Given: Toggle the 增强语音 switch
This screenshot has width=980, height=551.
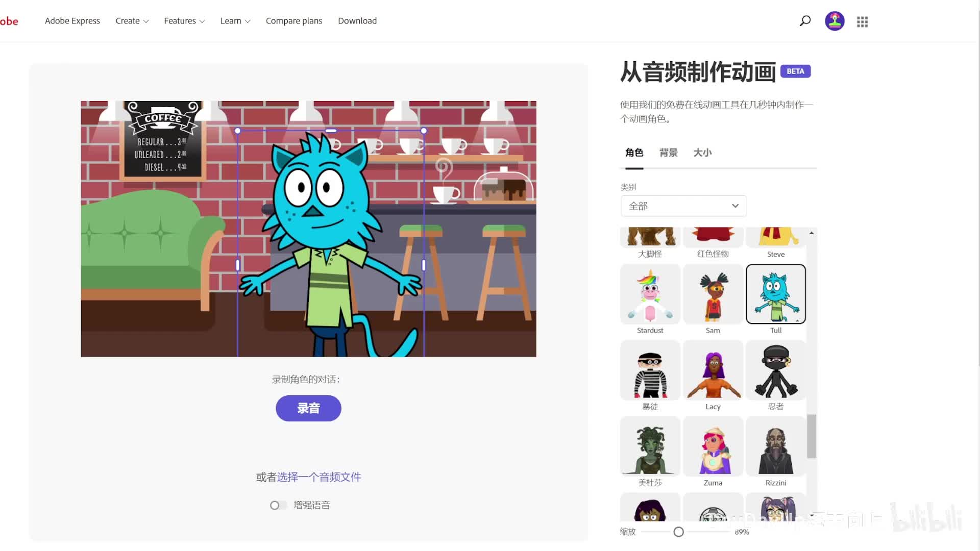Looking at the screenshot, I should [278, 505].
